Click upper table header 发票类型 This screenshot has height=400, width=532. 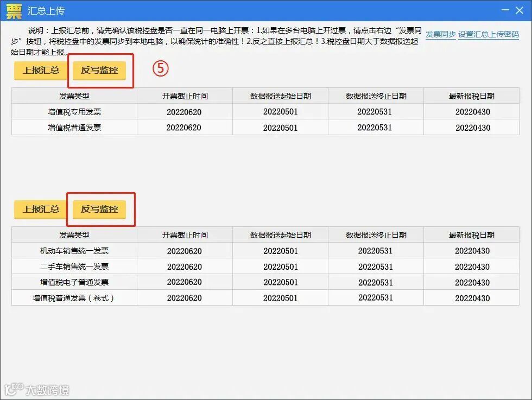74,96
